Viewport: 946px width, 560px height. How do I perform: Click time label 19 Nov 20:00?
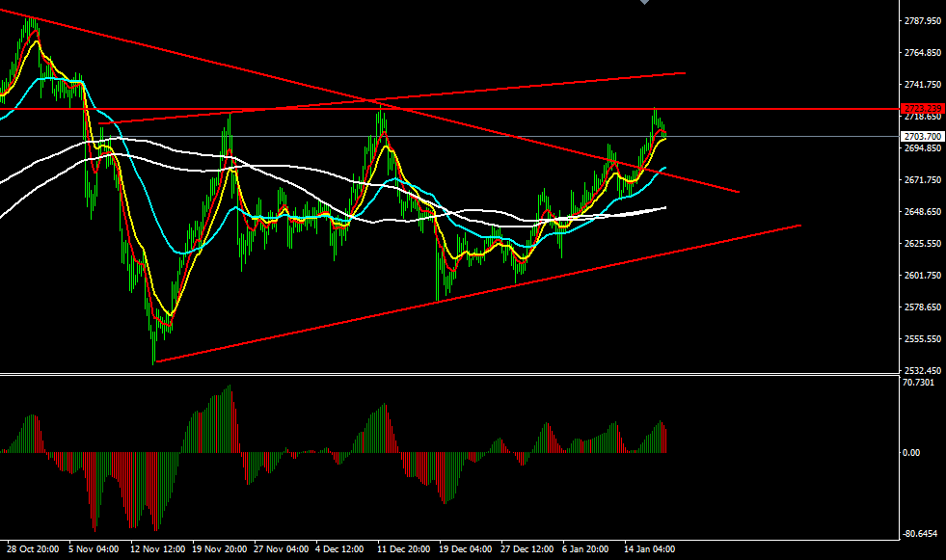pyautogui.click(x=220, y=549)
